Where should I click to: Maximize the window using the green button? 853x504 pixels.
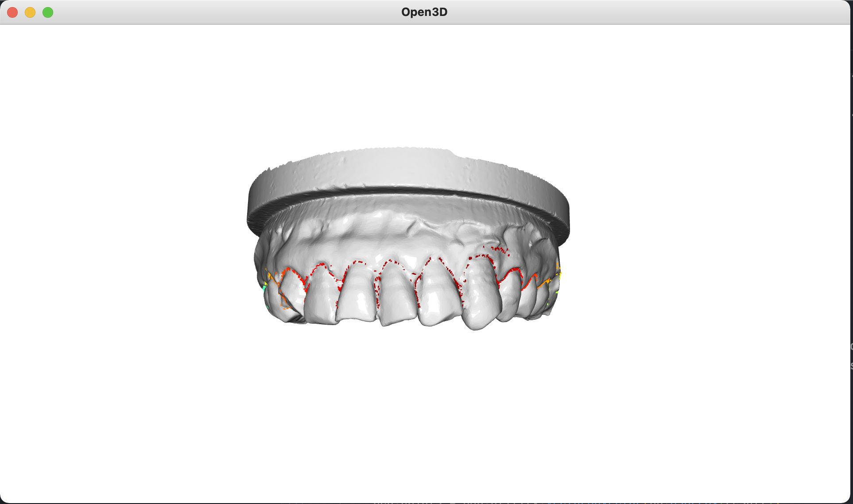point(48,12)
